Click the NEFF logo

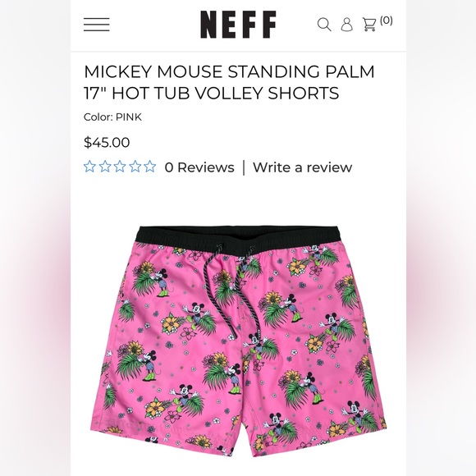[238, 25]
